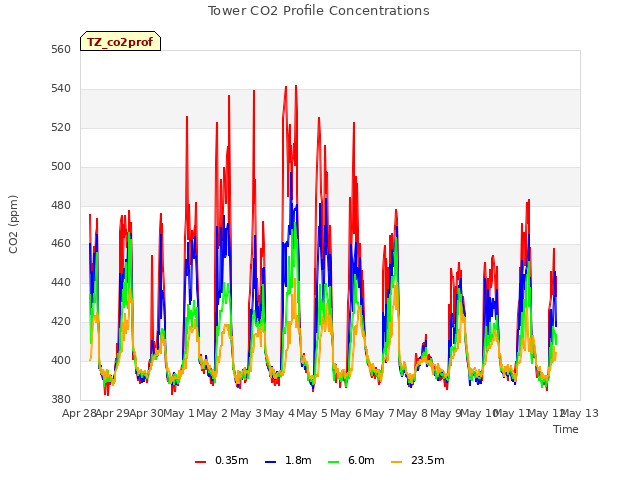Click the 560 y-axis tick label
This screenshot has width=640, height=480.
click(x=61, y=50)
